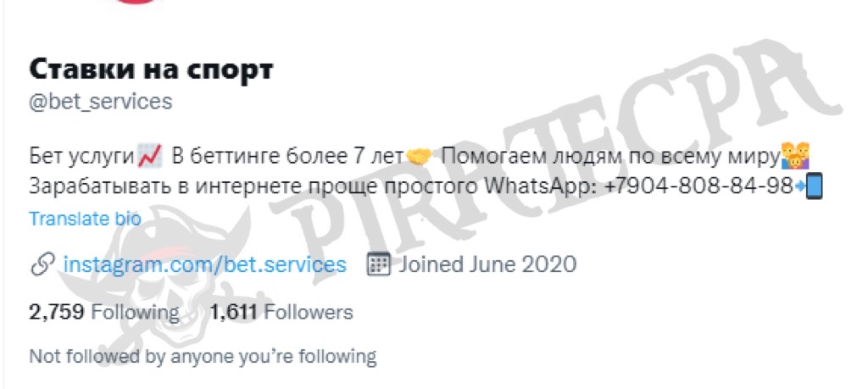
Task: Click the bio phrase Помогаем людям по всему миру
Action: pyautogui.click(x=610, y=157)
